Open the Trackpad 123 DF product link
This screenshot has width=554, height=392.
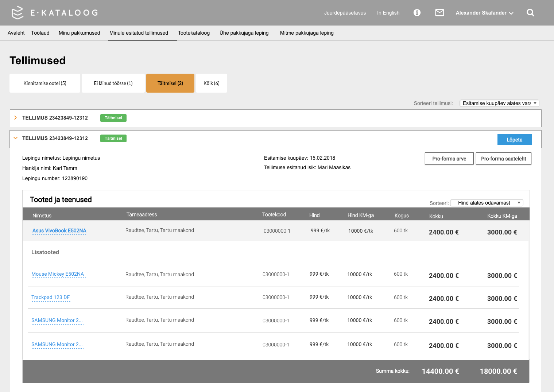50,297
